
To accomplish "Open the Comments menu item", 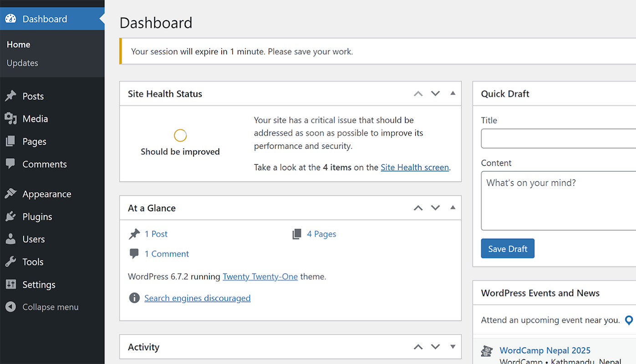I will pos(45,164).
